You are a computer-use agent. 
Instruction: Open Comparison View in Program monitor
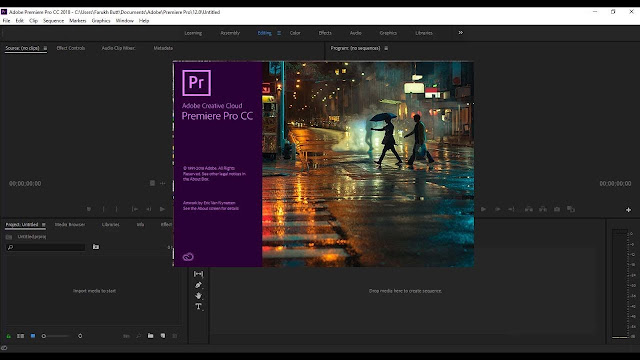click(571, 209)
